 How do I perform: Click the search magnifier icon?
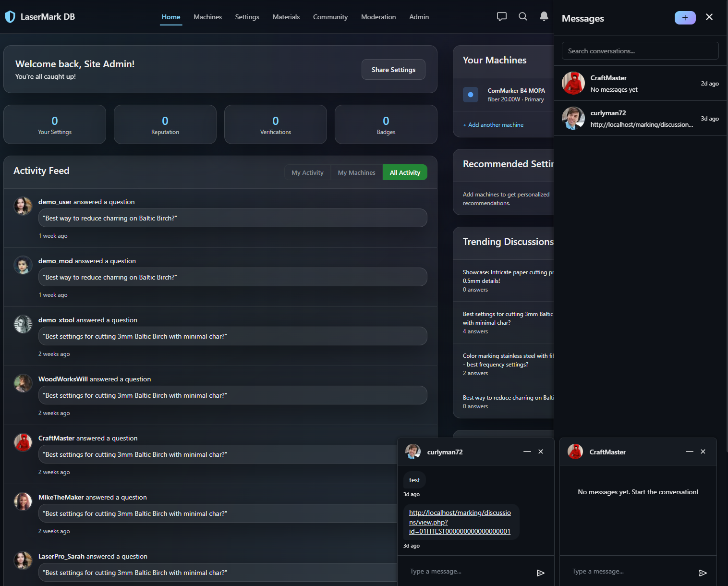pyautogui.click(x=522, y=16)
